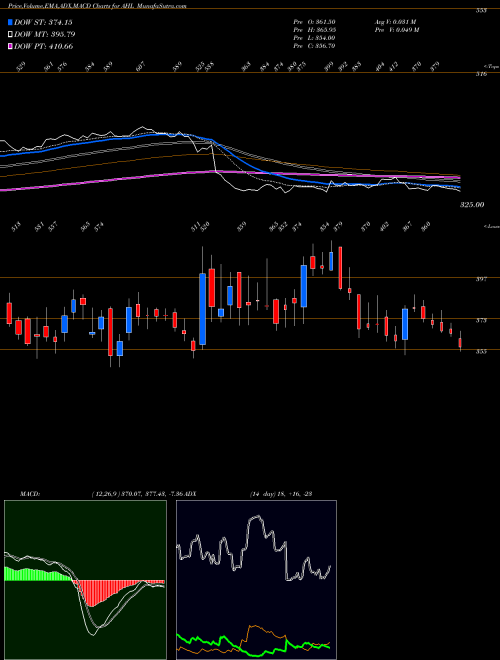Click the Pre H: 365.95 value
This screenshot has width=500, height=660.
314,30
